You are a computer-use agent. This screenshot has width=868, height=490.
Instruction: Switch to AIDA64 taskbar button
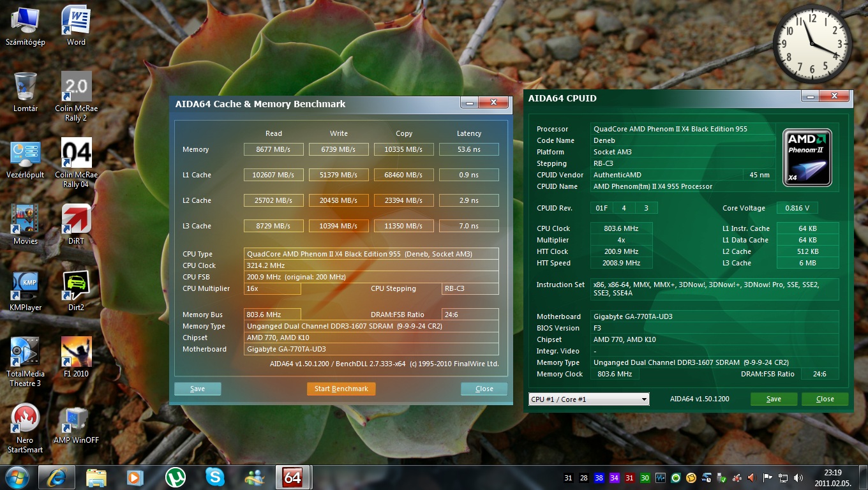coord(292,477)
